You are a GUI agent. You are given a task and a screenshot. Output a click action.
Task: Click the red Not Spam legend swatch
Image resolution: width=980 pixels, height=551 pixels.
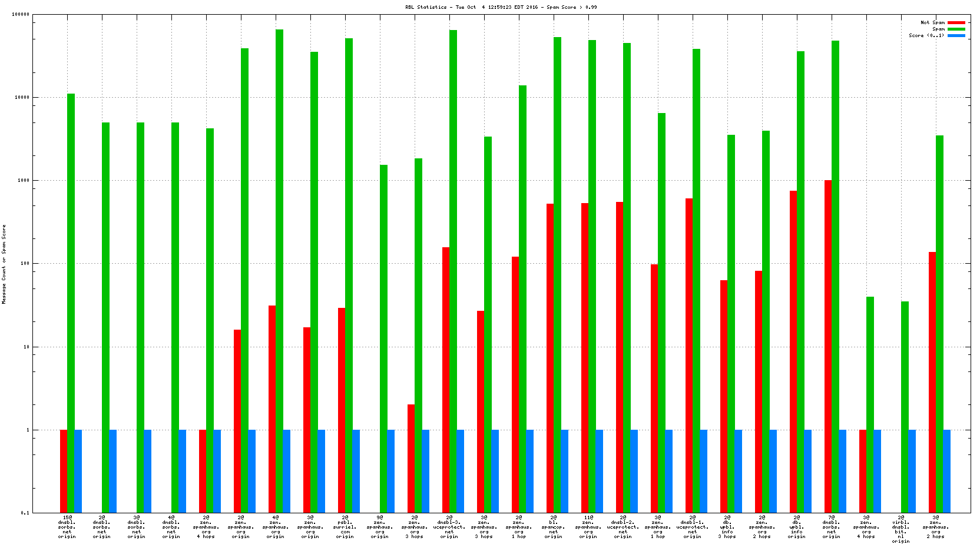point(956,23)
